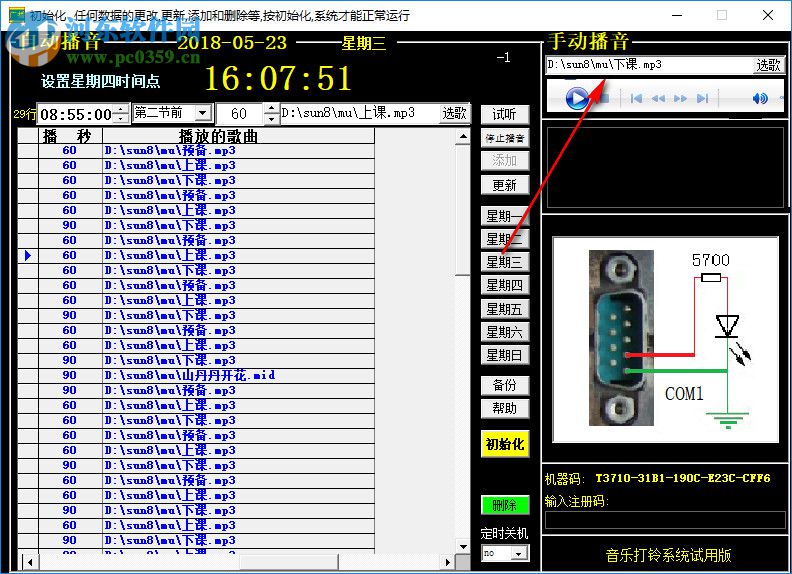Minimize the window
Image resolution: width=792 pixels, height=574 pixels.
(677, 15)
